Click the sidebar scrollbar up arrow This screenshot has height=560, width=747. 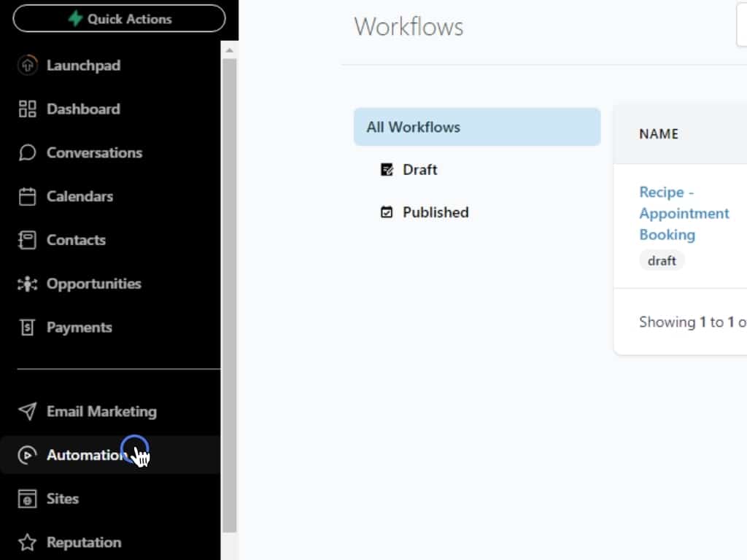click(x=229, y=50)
